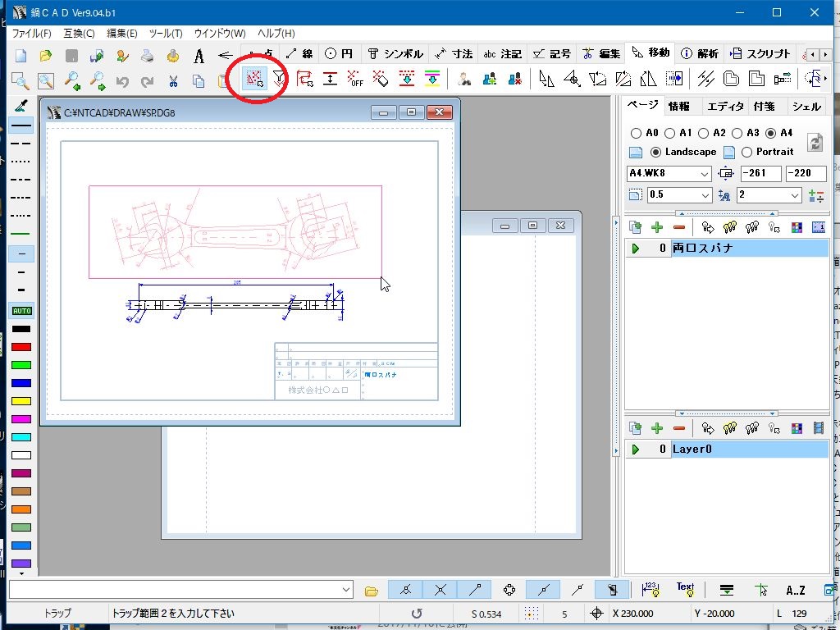Select the solid line type at top of palette

21,126
